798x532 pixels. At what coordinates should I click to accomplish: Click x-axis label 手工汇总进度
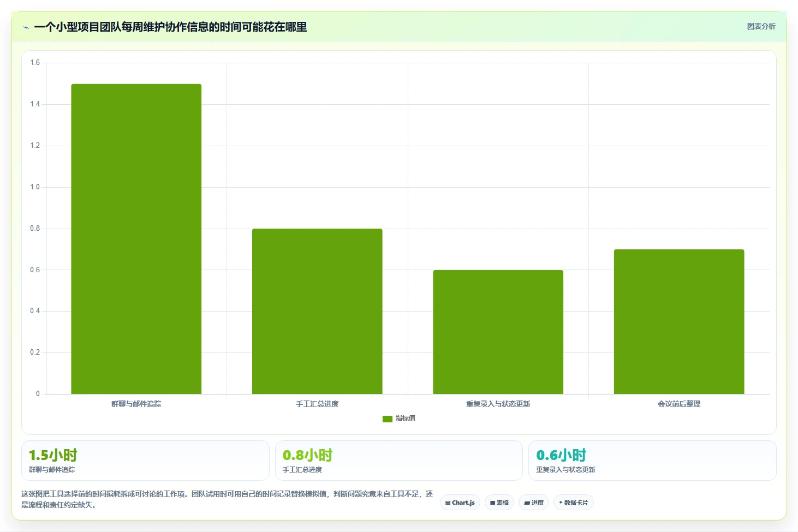click(x=317, y=404)
